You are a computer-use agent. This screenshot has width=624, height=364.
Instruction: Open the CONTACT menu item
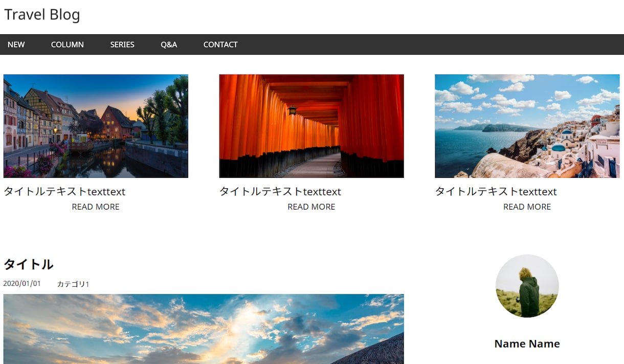(220, 44)
